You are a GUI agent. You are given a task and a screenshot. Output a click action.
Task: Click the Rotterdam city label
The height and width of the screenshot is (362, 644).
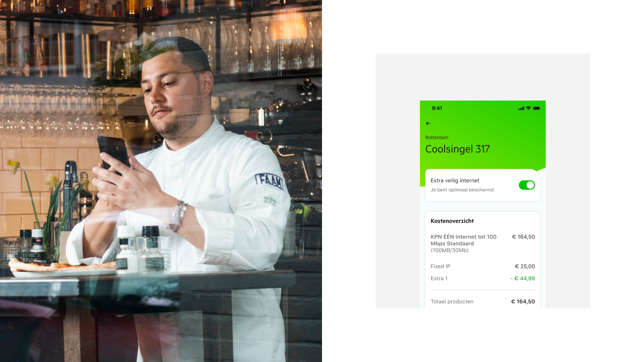tap(437, 137)
